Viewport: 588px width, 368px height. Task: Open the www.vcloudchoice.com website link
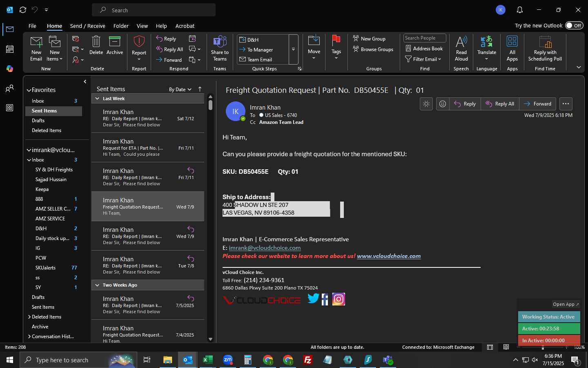point(389,256)
